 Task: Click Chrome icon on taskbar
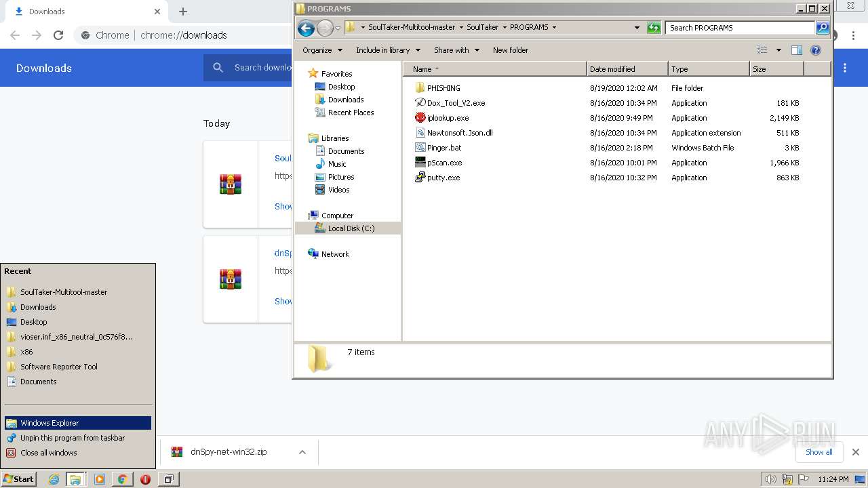(122, 479)
